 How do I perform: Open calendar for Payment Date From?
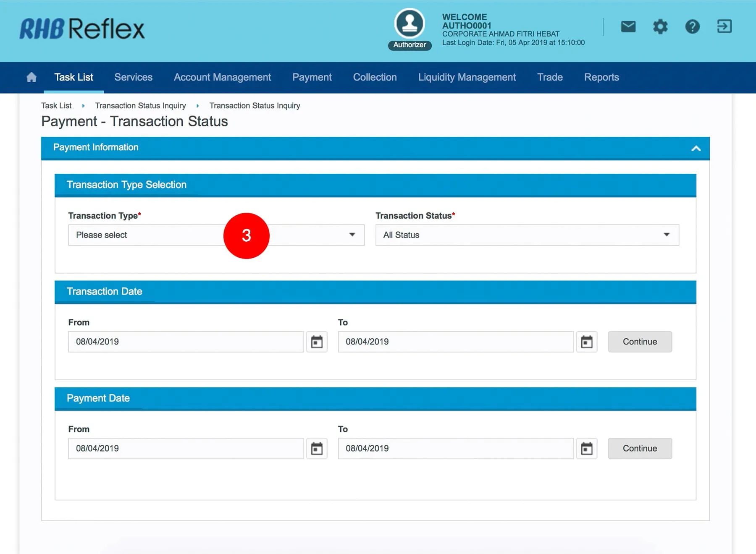tap(317, 449)
